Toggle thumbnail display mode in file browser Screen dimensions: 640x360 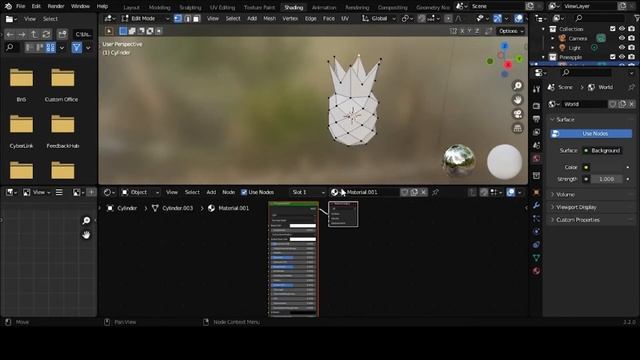click(51, 48)
